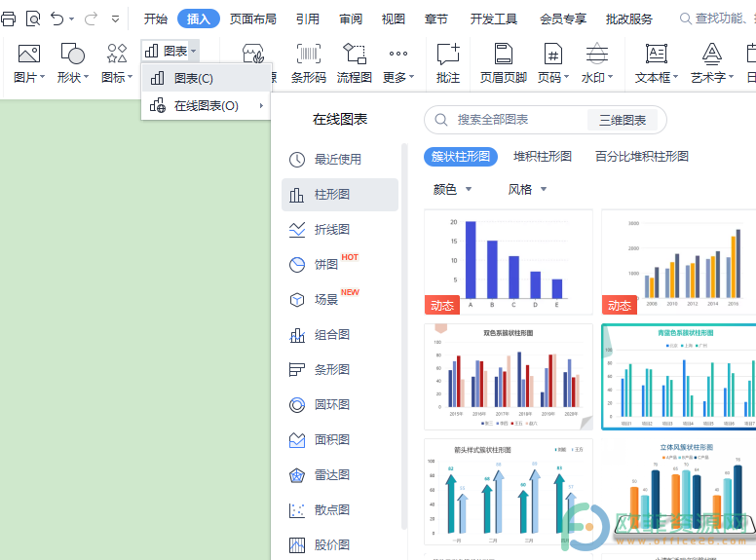
Task: Expand the 图标 dropdown arrow
Action: (131, 77)
